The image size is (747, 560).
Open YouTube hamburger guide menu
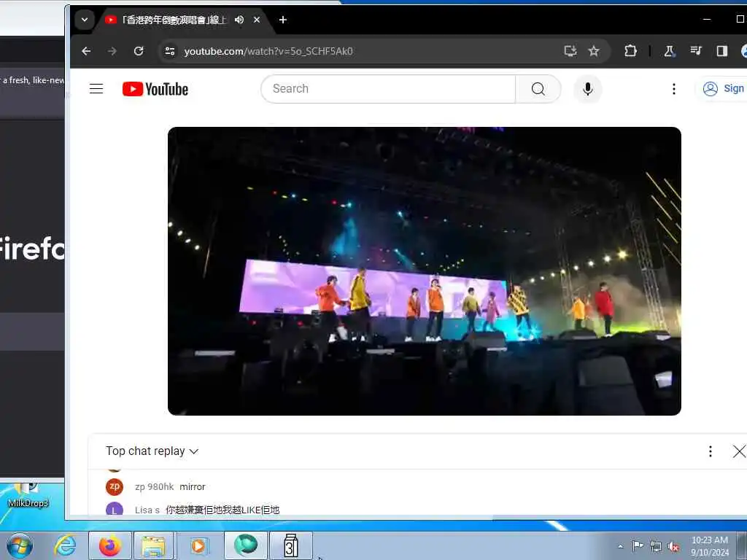96,89
